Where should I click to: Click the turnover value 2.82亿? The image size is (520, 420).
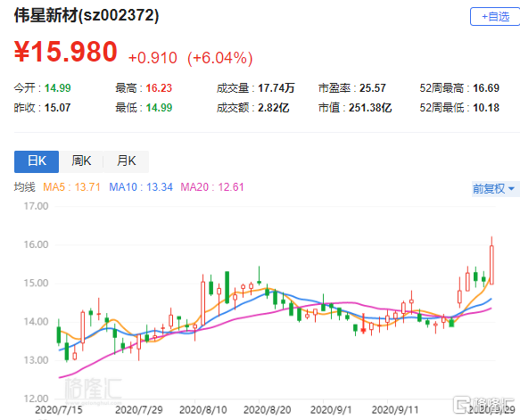point(274,108)
